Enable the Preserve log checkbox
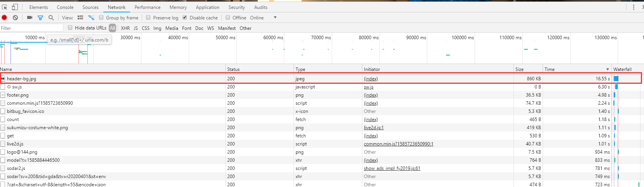The height and width of the screenshot is (187, 644). tap(148, 17)
